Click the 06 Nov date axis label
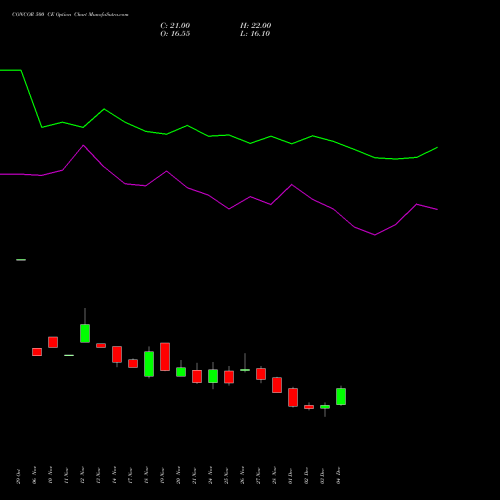This screenshot has width=500, height=500. (34, 475)
